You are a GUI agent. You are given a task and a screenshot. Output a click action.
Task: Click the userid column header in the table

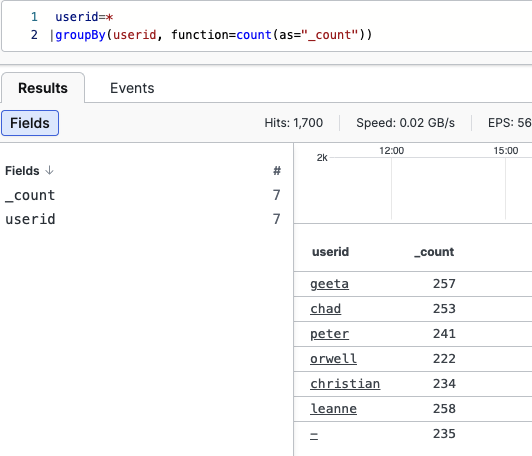(330, 252)
